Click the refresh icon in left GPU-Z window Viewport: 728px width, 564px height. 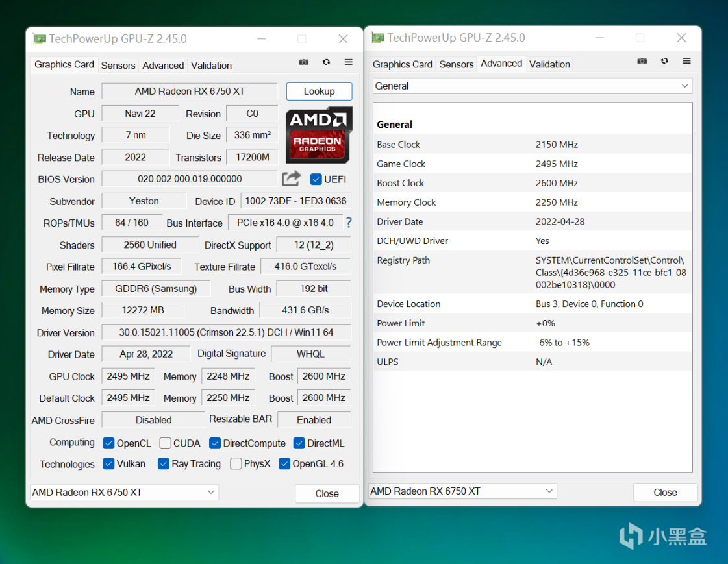(327, 62)
